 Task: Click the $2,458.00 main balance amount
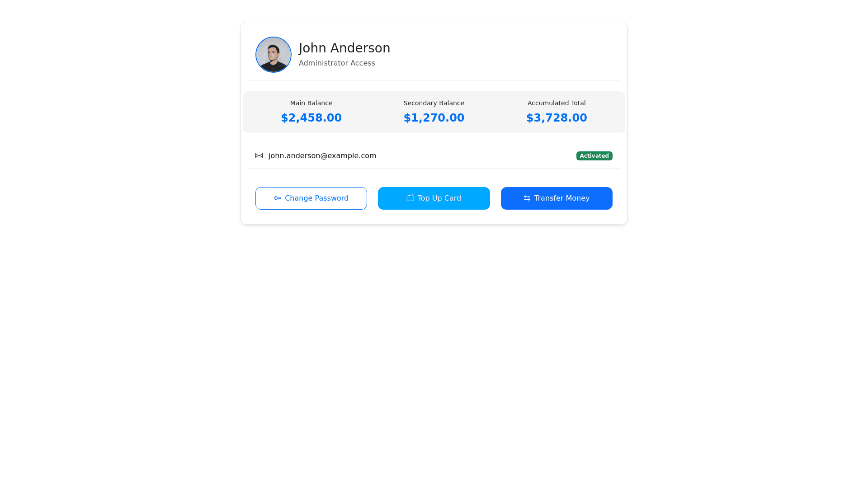point(311,118)
